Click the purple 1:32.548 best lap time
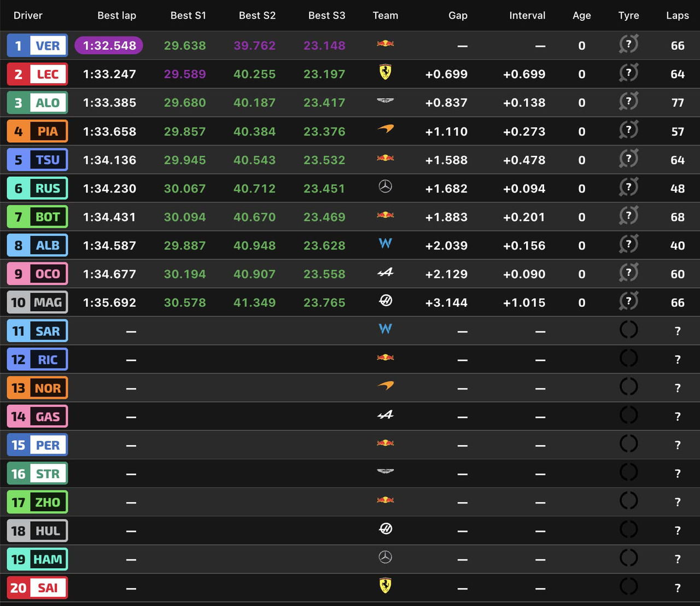 109,45
